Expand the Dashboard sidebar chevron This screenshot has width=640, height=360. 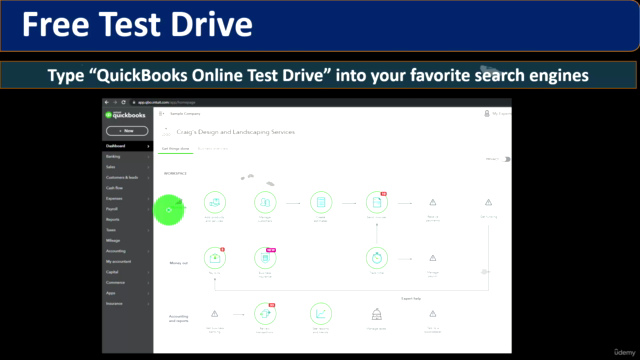pyautogui.click(x=148, y=146)
